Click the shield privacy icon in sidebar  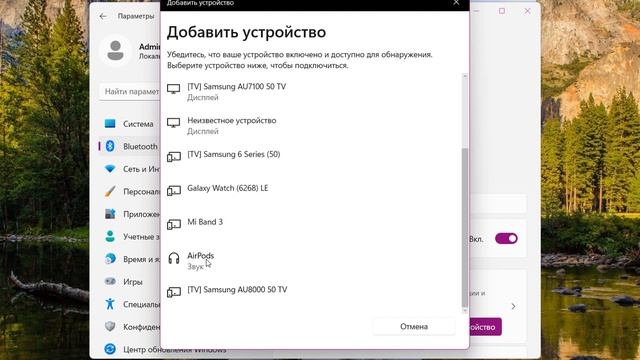110,327
